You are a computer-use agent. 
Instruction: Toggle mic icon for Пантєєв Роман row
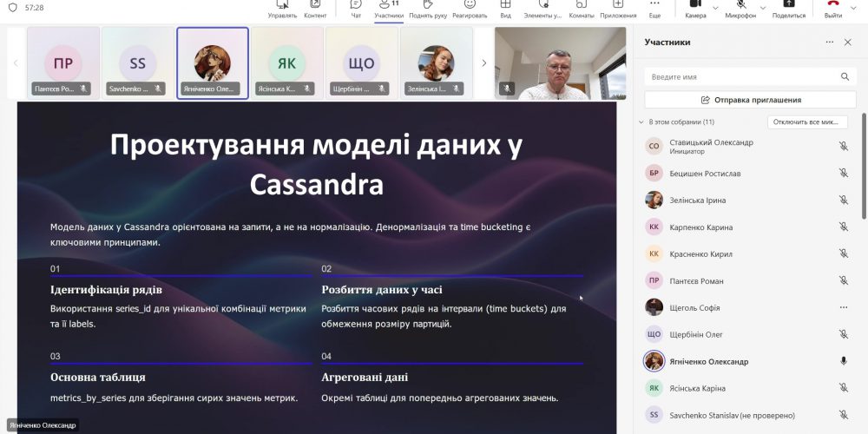(843, 280)
